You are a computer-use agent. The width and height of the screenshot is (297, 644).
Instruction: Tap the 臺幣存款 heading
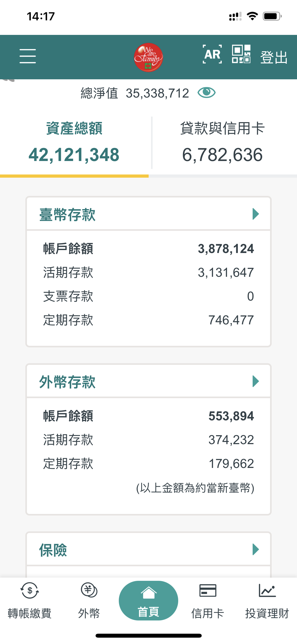tap(67, 214)
